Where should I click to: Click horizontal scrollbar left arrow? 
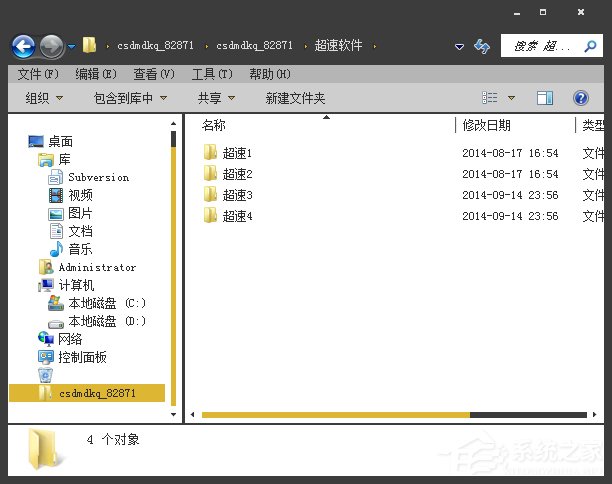click(192, 415)
